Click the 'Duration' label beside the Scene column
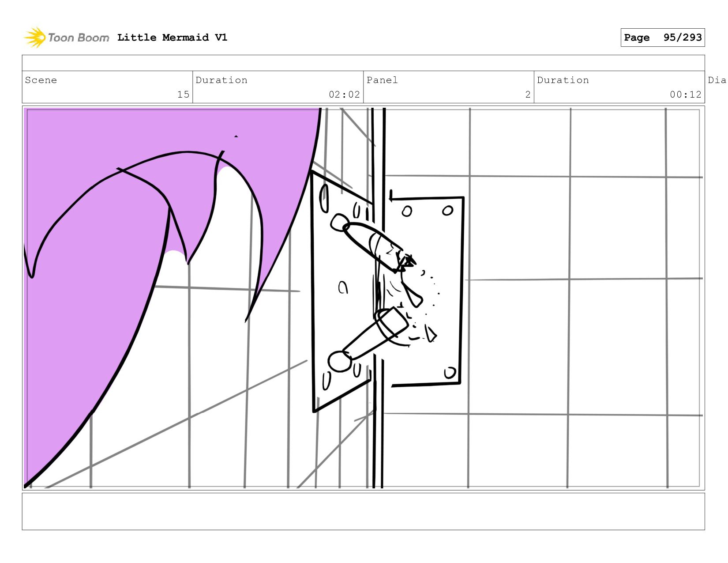 click(x=221, y=80)
